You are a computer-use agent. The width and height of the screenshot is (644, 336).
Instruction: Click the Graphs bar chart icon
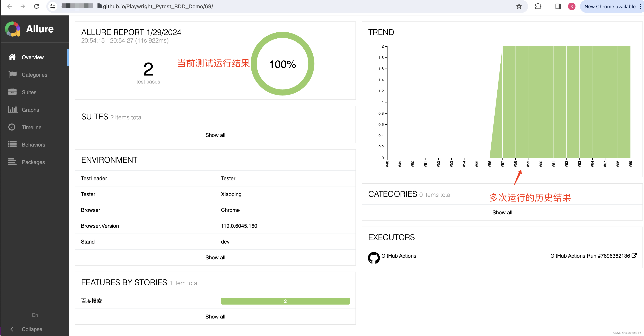(12, 110)
